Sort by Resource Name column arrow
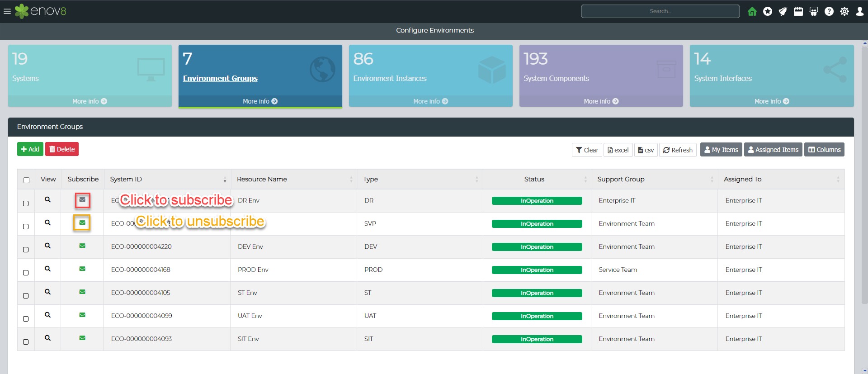The width and height of the screenshot is (868, 374). click(x=351, y=180)
